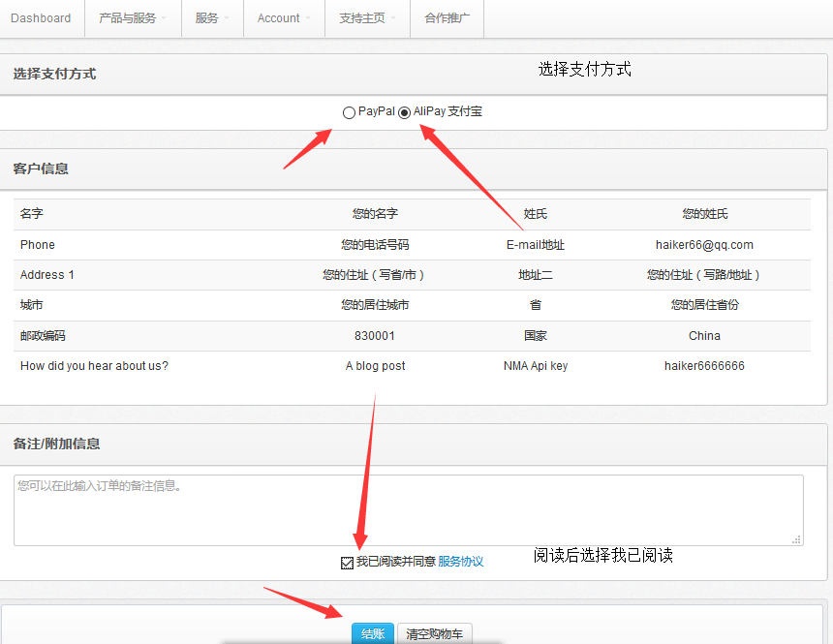This screenshot has height=644, width=833.
Task: Click the postal code 830001 value
Action: coord(375,336)
